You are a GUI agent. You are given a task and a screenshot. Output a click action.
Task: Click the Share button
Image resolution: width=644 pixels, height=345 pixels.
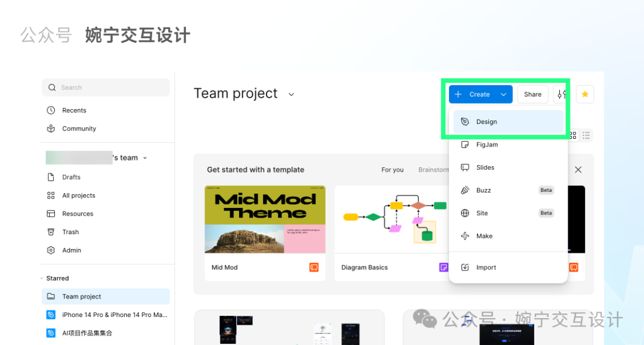pyautogui.click(x=532, y=94)
